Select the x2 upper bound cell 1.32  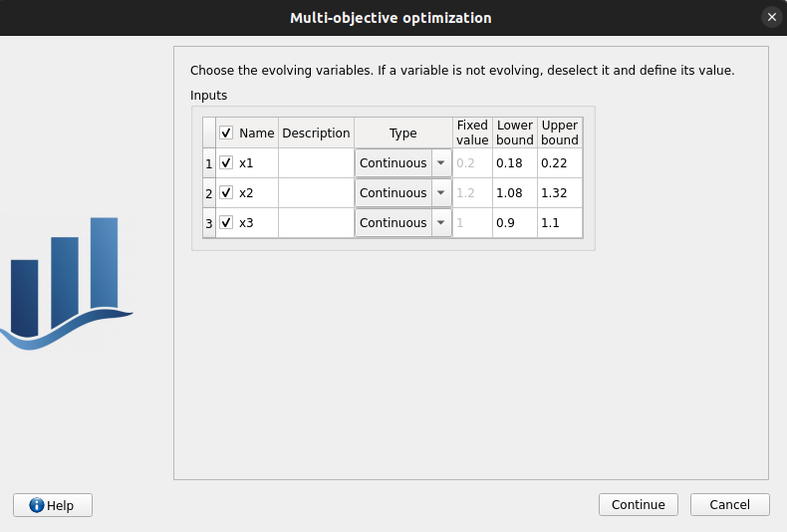tap(559, 193)
